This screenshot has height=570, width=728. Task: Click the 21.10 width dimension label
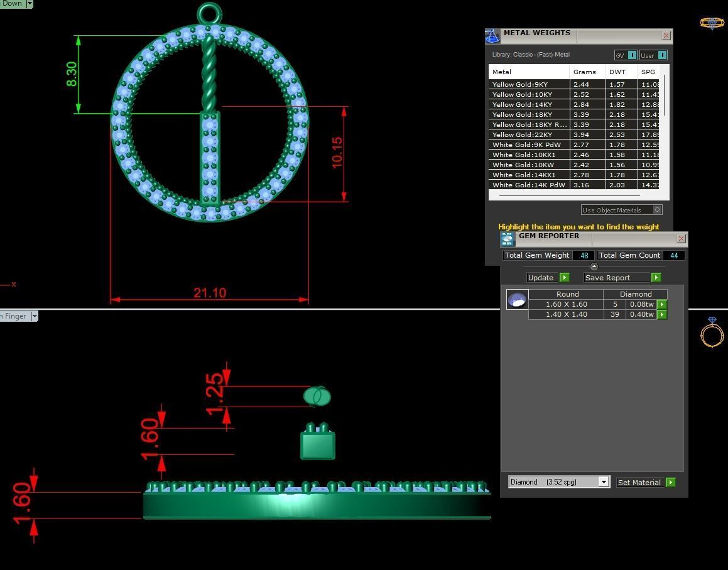click(x=210, y=293)
